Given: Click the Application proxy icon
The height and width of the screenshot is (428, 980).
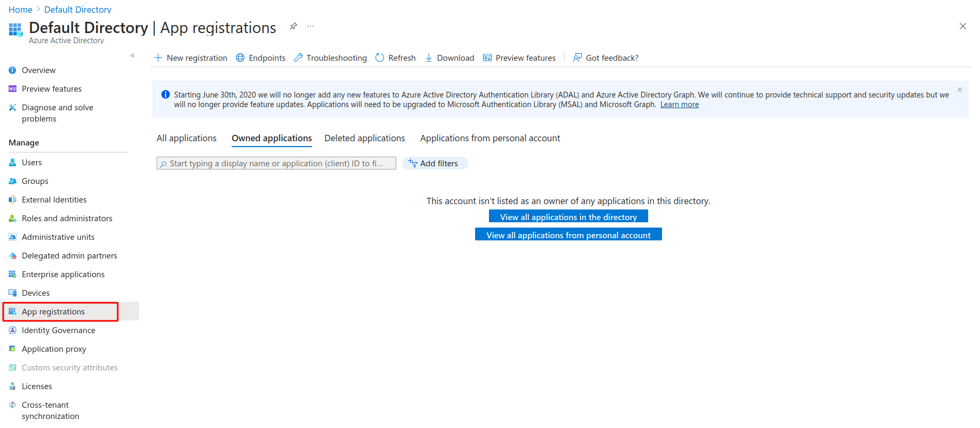Looking at the screenshot, I should pyautogui.click(x=13, y=349).
